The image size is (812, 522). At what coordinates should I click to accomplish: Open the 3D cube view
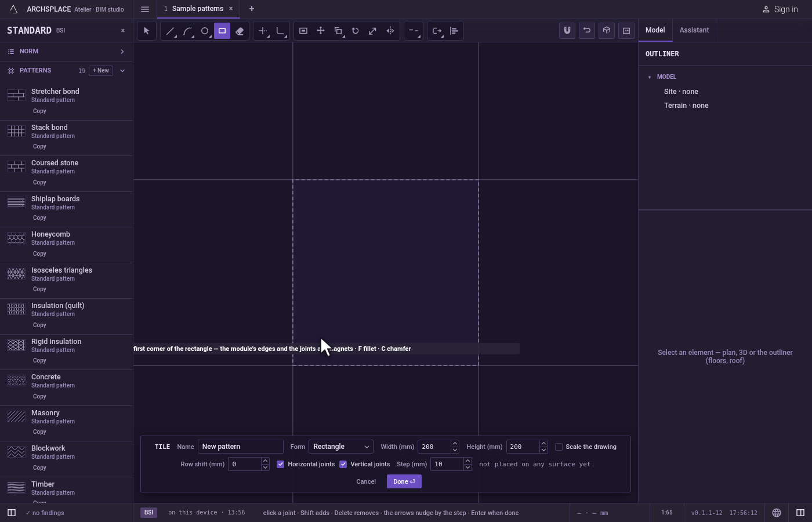(x=607, y=31)
